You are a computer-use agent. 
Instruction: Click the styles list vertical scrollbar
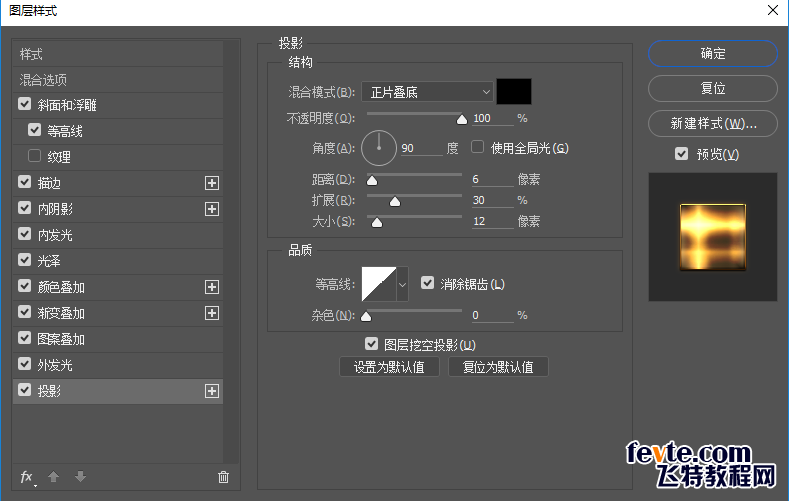pyautogui.click(x=231, y=252)
